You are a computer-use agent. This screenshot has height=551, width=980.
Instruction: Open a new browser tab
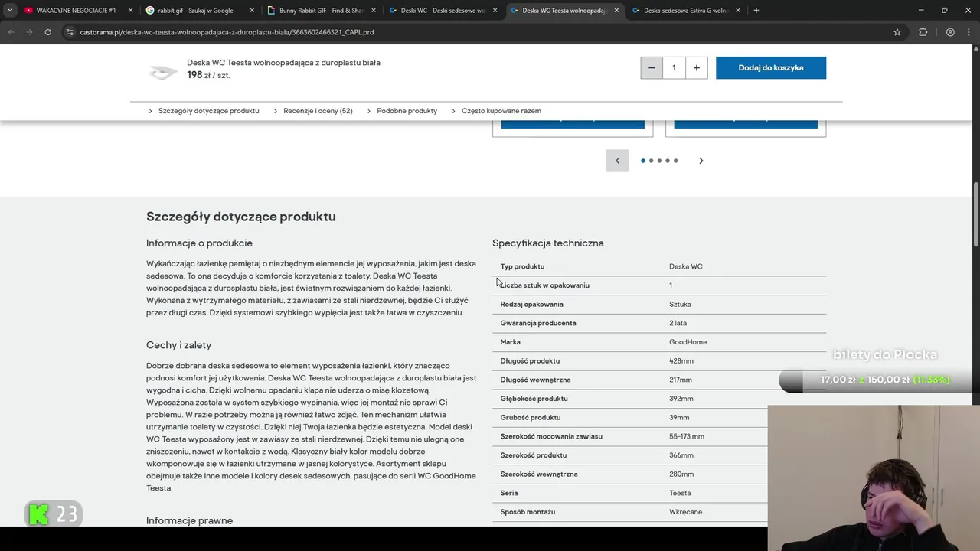(756, 11)
